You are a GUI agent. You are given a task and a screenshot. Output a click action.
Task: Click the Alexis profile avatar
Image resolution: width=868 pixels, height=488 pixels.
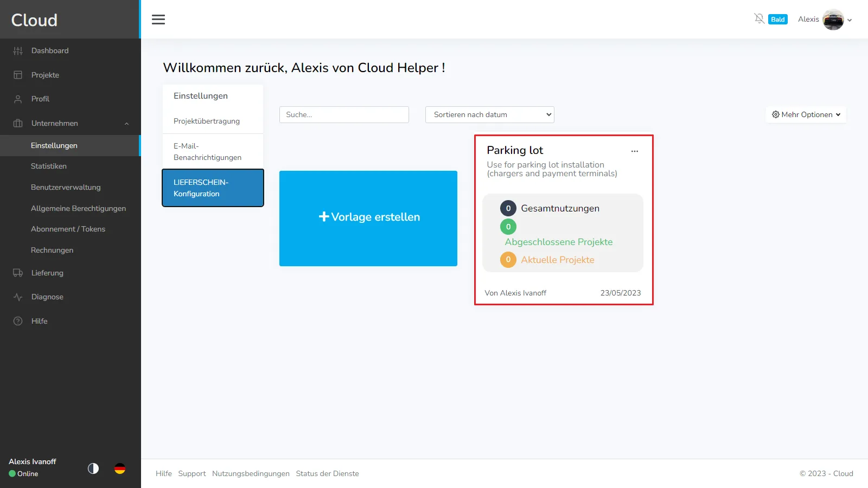coord(833,20)
